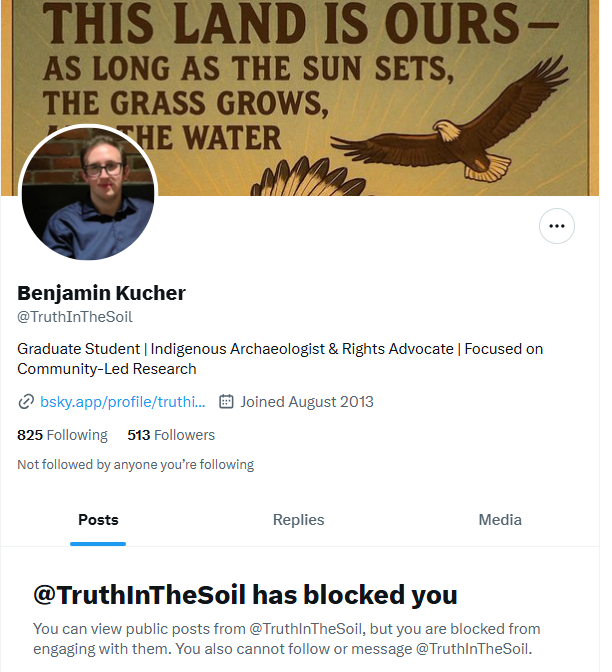
Task: Click the Joined August 2013 text
Action: coord(306,402)
